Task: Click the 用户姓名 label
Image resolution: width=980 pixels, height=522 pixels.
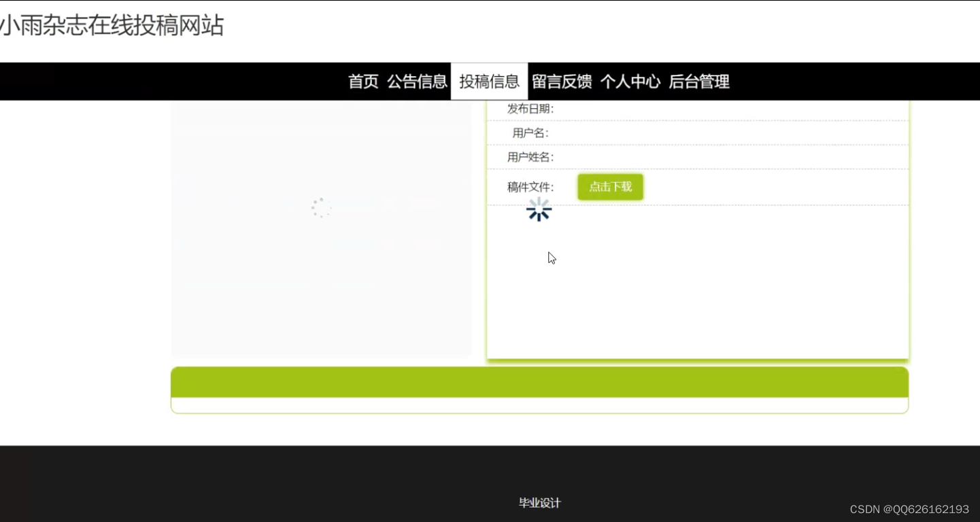Action: [530, 157]
